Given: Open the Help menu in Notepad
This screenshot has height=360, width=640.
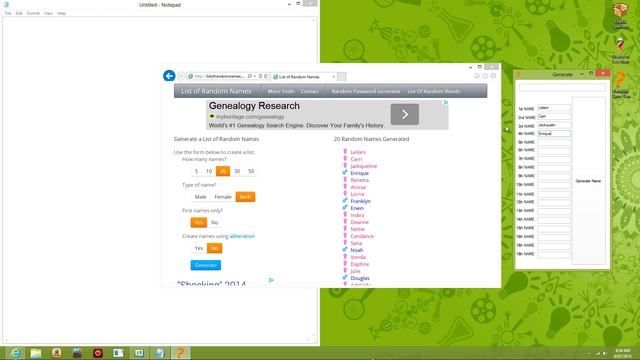Looking at the screenshot, I should [x=61, y=13].
